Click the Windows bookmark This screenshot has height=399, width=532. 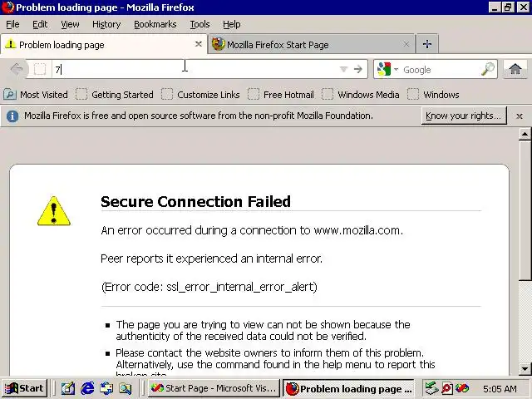[x=433, y=95]
